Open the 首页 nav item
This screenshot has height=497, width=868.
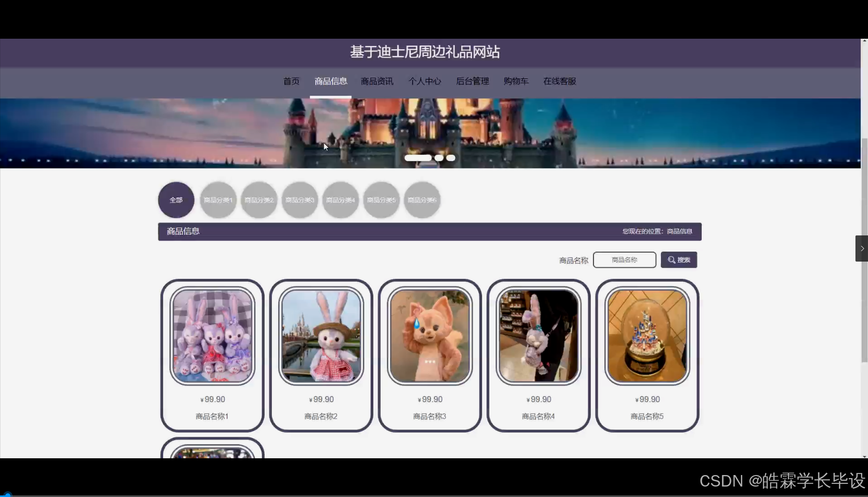(291, 81)
